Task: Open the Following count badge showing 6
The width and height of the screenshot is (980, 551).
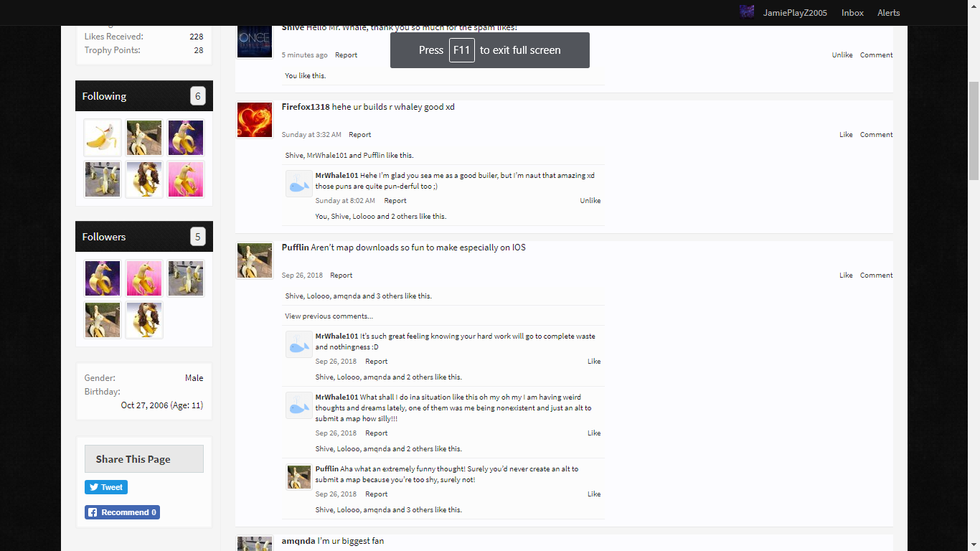Action: click(198, 96)
